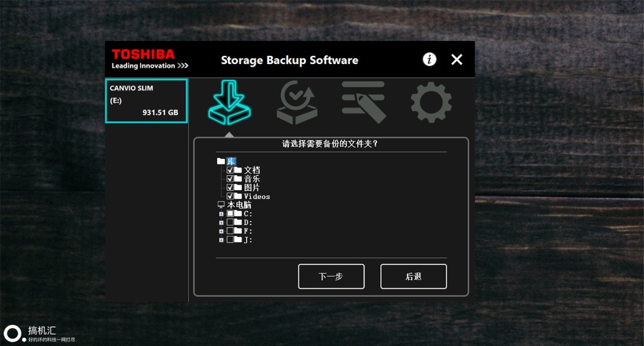Screen dimensions: 644x346
Task: Check the F: drive checkbox
Action: point(230,231)
